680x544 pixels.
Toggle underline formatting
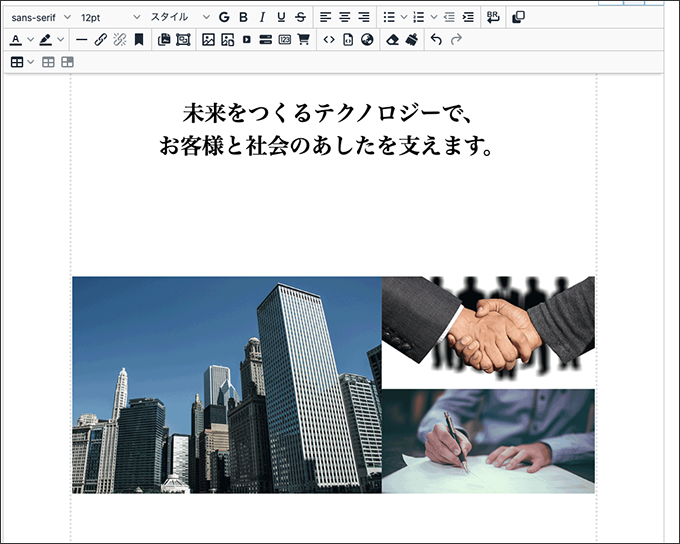281,17
